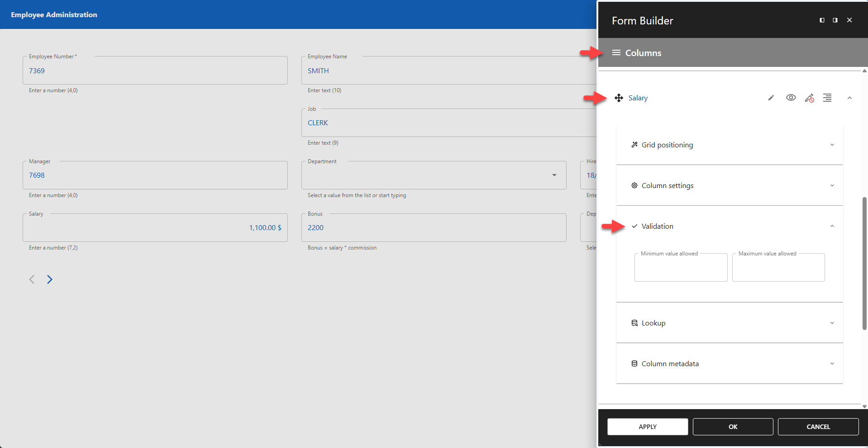Click the hamburger icon next to Columns header
The width and height of the screenshot is (868, 448).
tap(616, 52)
